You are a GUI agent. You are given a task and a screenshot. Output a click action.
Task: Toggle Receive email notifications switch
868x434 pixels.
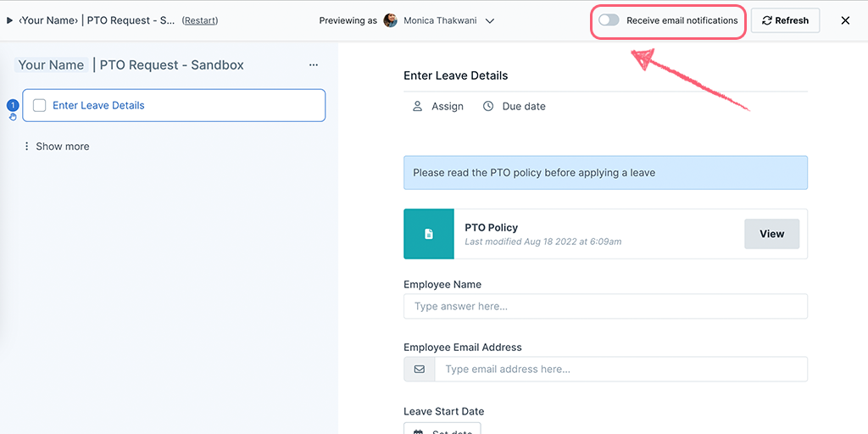click(x=609, y=20)
